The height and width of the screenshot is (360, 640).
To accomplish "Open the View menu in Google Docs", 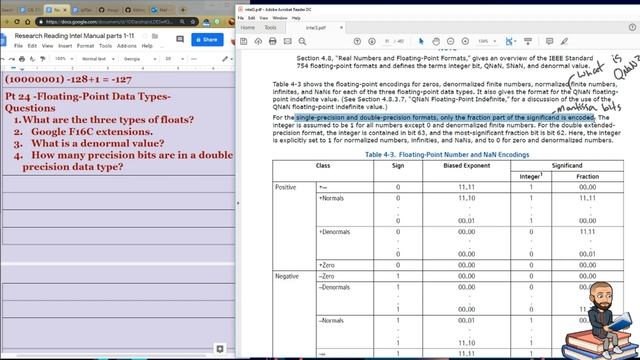I will pos(47,46).
